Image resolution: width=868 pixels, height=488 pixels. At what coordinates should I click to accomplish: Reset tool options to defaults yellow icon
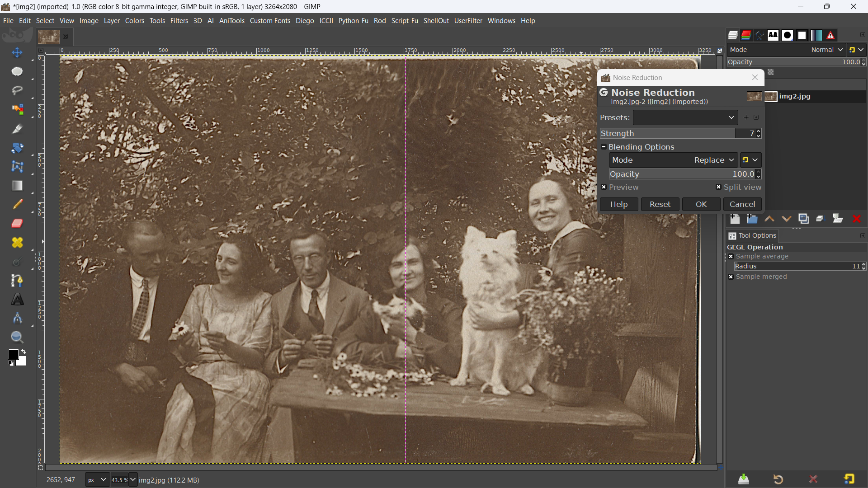849,479
